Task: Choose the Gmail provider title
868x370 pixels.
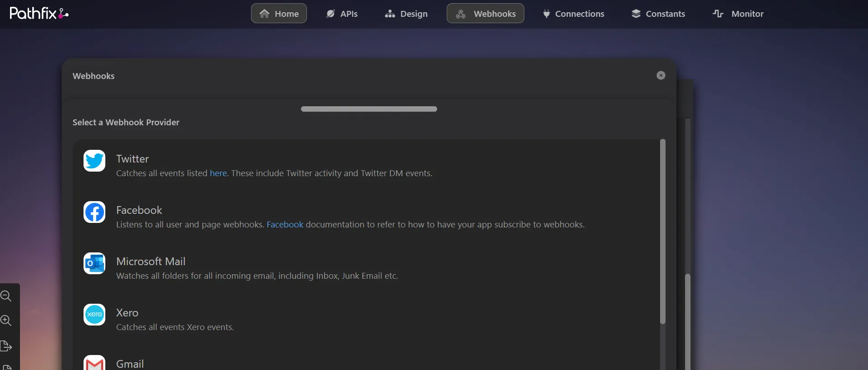Action: pos(130,364)
